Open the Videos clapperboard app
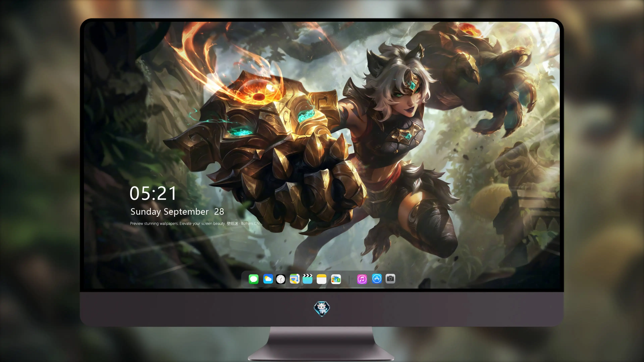This screenshot has height=362, width=644. 308,279
